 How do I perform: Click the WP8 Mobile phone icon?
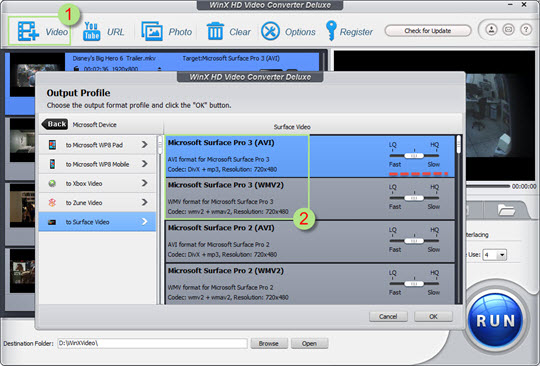tap(52, 164)
